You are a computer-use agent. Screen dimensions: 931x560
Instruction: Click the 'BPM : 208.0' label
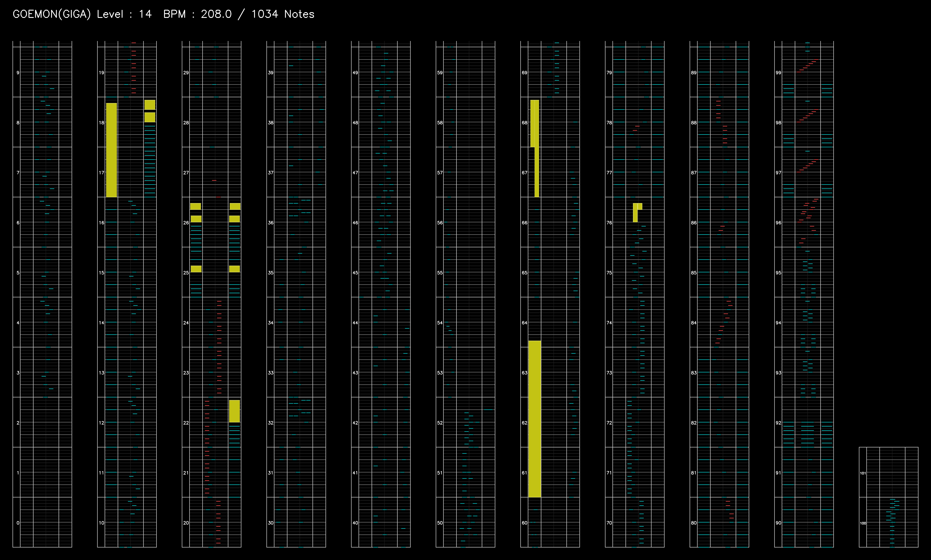click(197, 14)
